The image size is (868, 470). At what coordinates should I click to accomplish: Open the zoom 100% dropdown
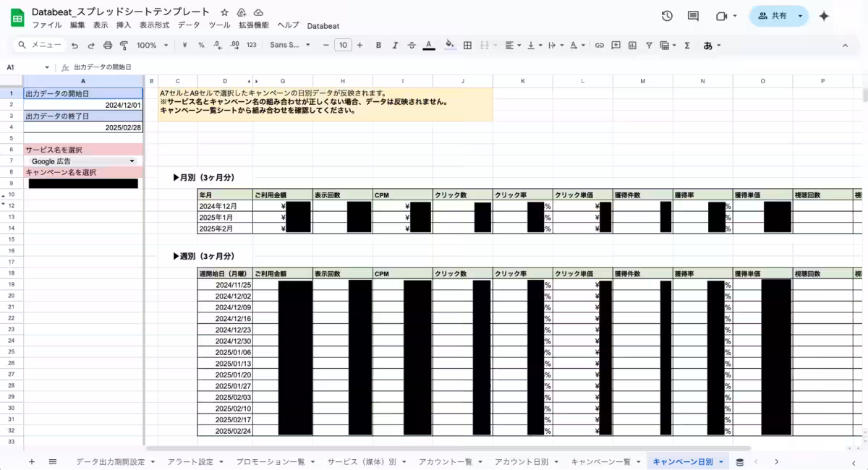[x=152, y=45]
